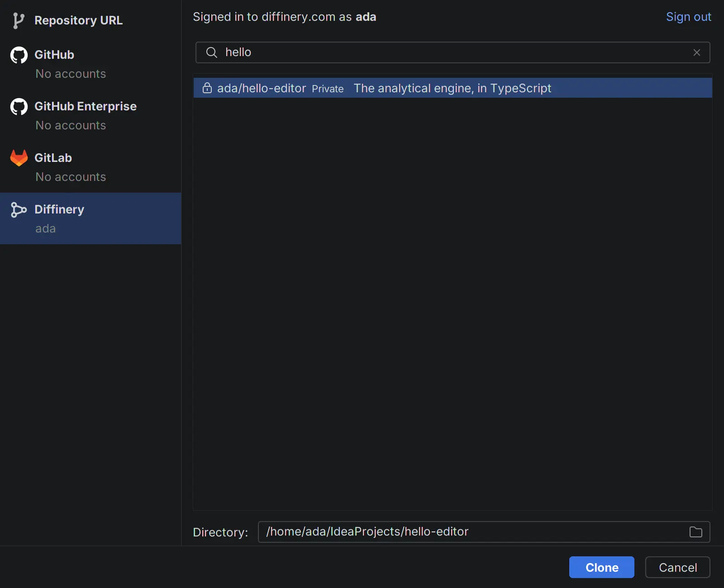Switch to the GitLab provider
The width and height of the screenshot is (724, 588).
pos(90,167)
